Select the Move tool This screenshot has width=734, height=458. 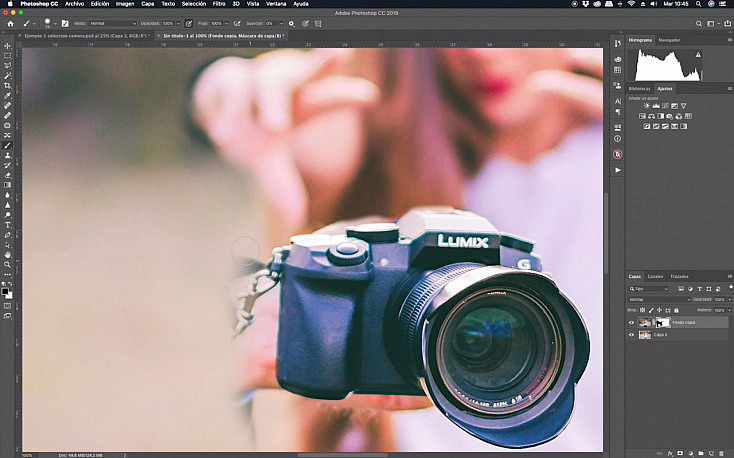point(7,46)
